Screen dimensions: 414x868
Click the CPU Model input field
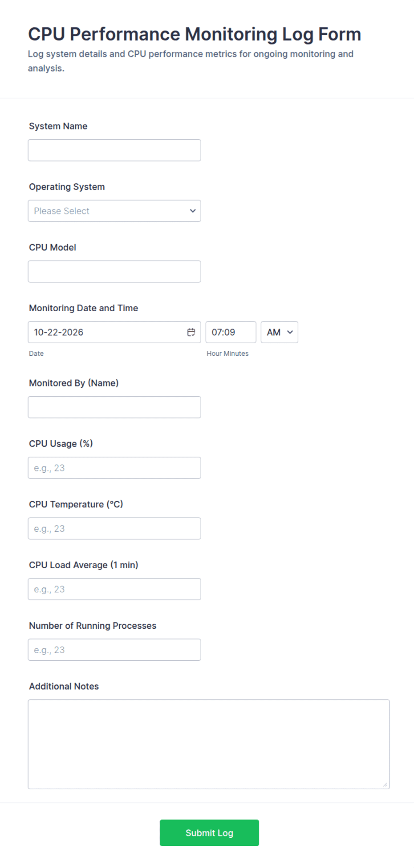point(114,271)
